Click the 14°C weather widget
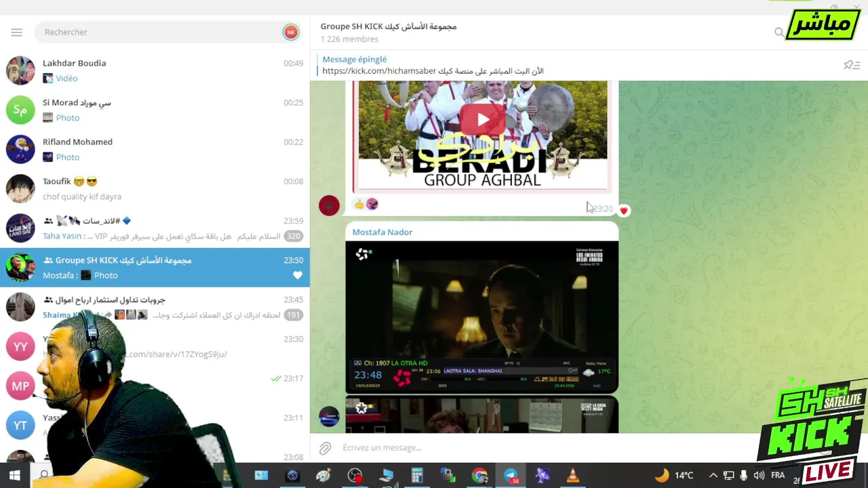 (x=674, y=475)
